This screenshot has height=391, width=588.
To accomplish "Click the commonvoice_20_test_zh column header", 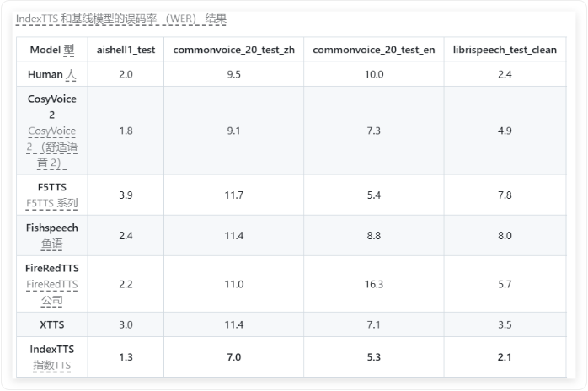I will 233,50.
